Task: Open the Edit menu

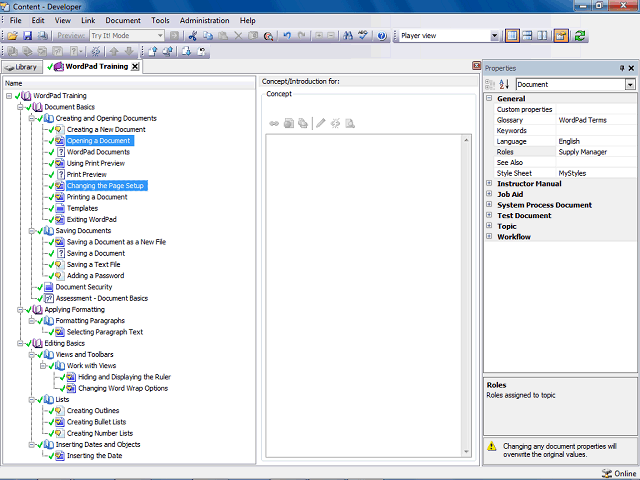Action: (x=38, y=20)
